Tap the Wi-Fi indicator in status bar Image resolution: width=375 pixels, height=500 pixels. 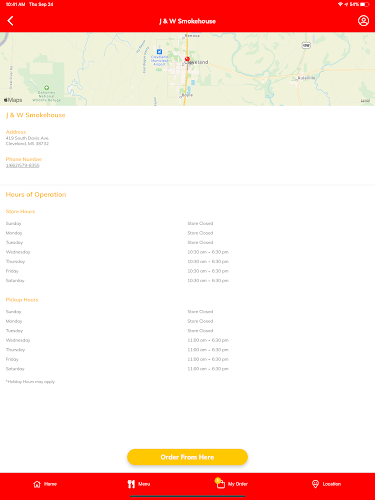[340, 4]
